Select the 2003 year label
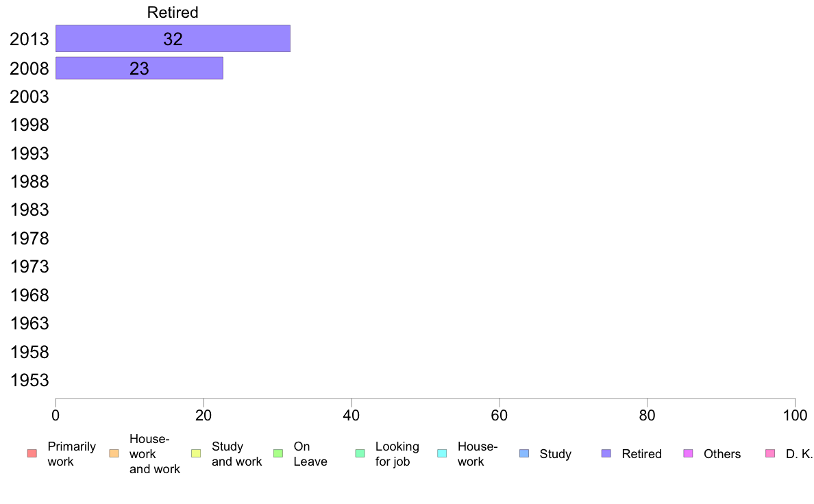The width and height of the screenshot is (814, 504). click(29, 97)
